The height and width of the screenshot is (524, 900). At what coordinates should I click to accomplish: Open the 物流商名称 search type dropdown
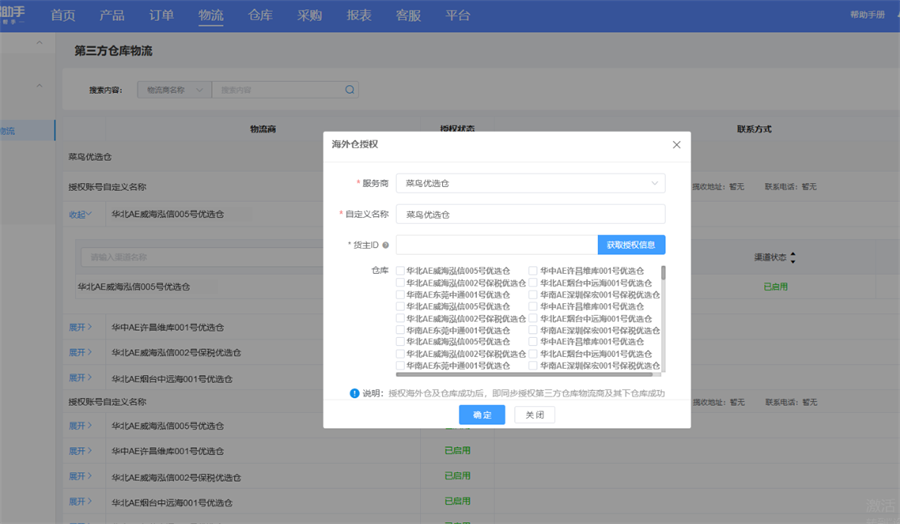[174, 90]
